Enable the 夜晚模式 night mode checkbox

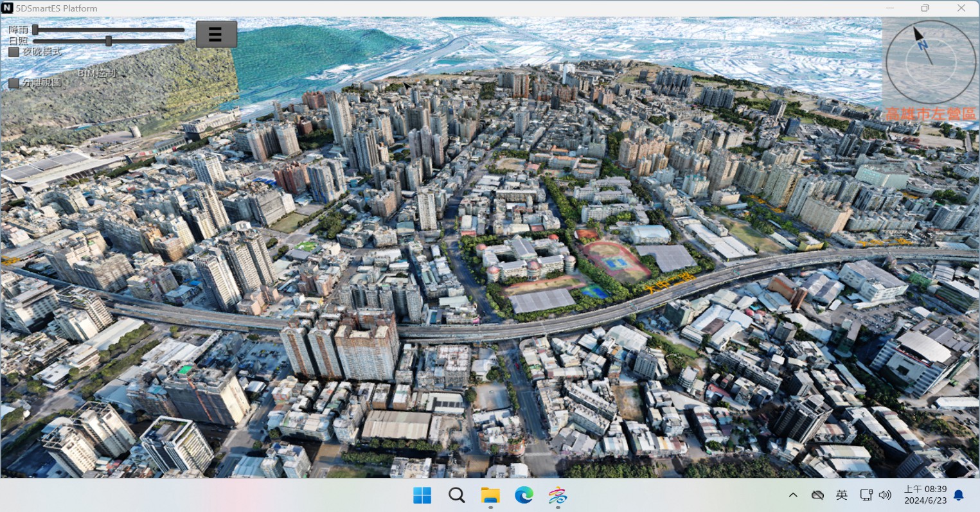pos(13,52)
